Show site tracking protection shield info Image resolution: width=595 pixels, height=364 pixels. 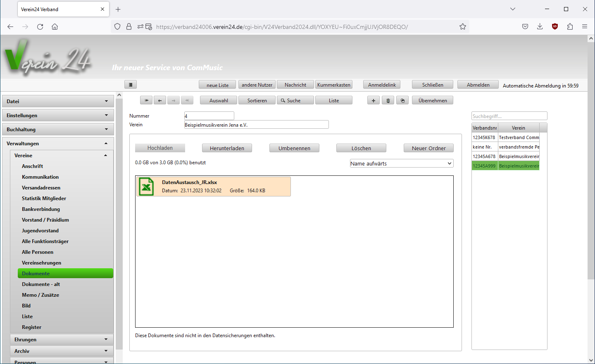coord(117,27)
